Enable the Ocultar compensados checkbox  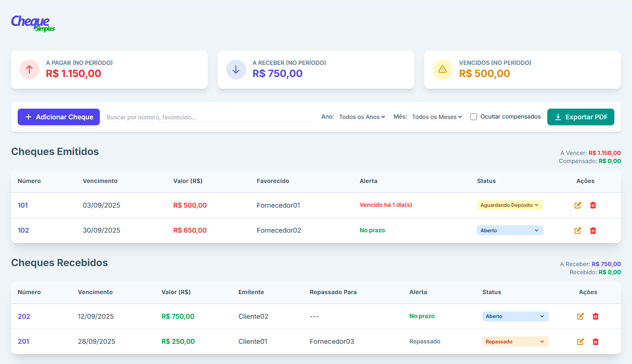click(x=474, y=117)
